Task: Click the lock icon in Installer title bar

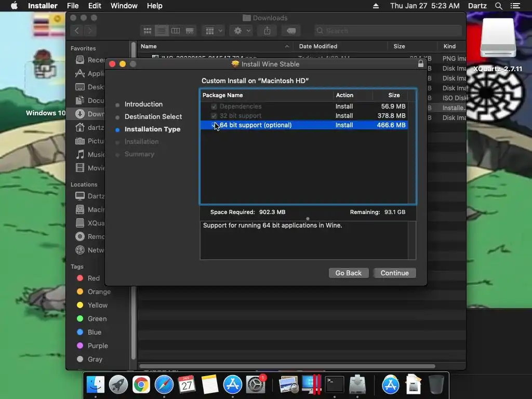Action: click(x=421, y=64)
